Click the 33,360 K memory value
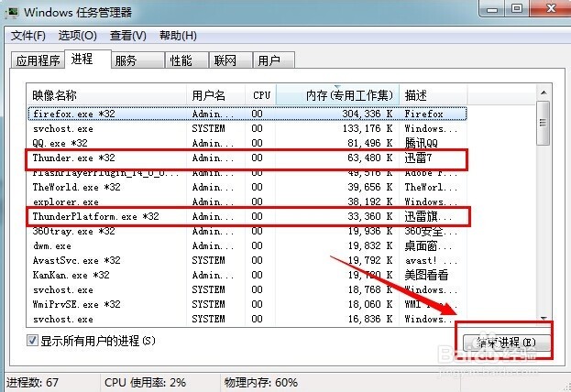 coord(370,216)
